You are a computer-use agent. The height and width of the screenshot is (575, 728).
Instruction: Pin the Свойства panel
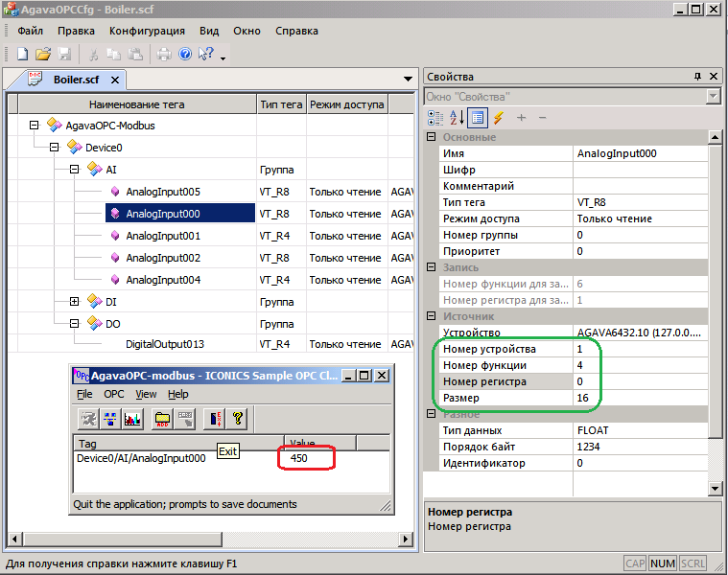click(x=697, y=77)
